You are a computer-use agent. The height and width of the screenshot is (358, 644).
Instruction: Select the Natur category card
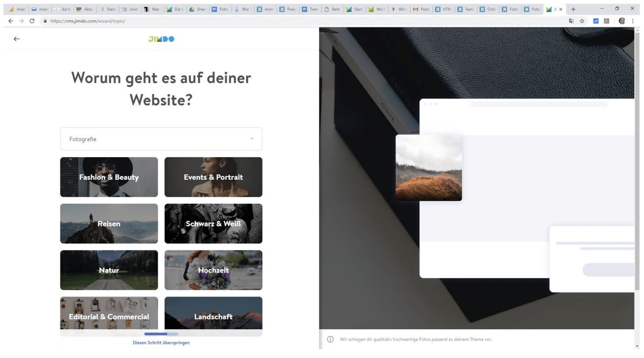click(109, 270)
